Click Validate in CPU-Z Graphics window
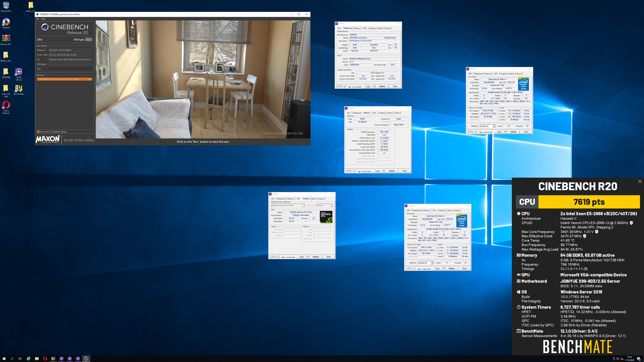The width and height of the screenshot is (644, 362). pos(315,257)
